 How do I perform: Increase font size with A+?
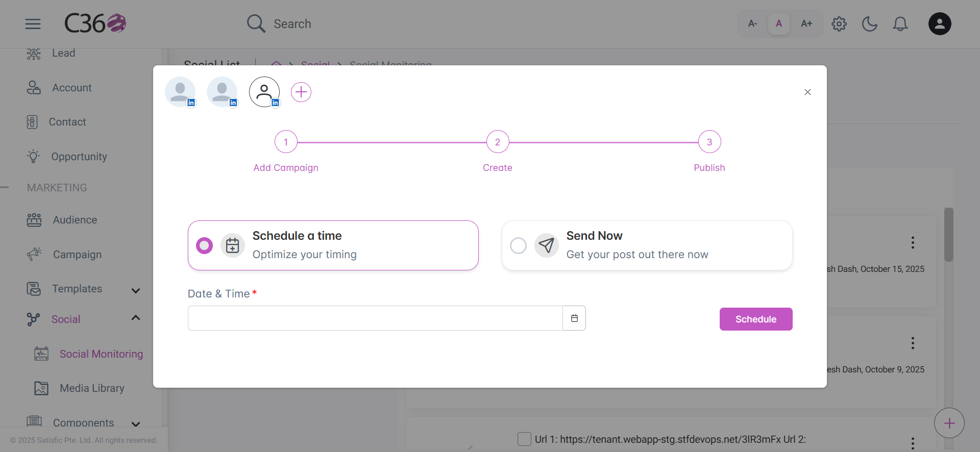click(806, 23)
